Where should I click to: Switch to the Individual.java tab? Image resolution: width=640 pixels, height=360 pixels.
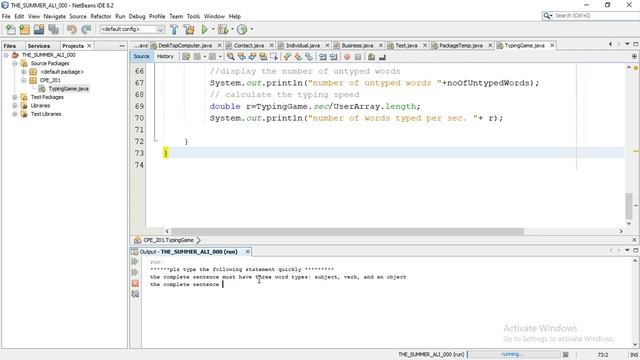(302, 45)
